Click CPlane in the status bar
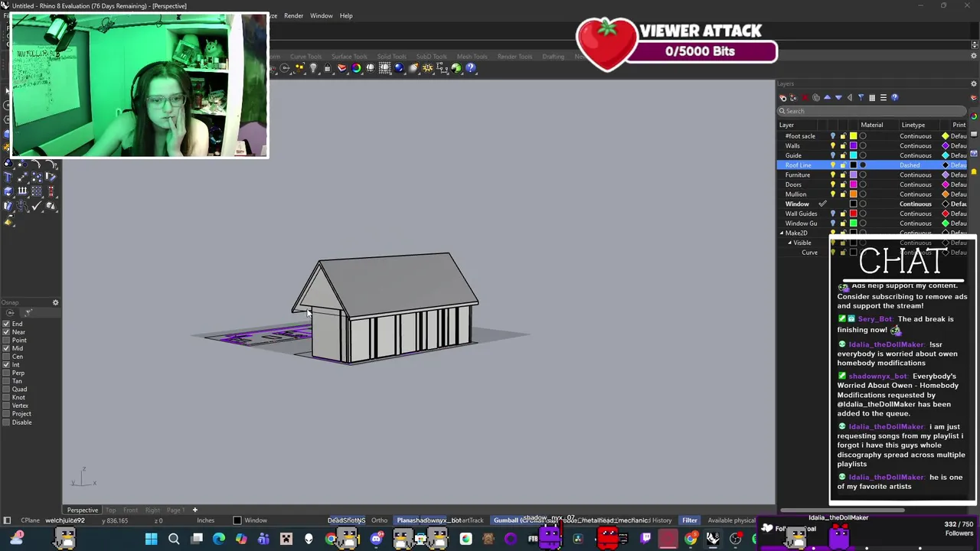 click(30, 520)
